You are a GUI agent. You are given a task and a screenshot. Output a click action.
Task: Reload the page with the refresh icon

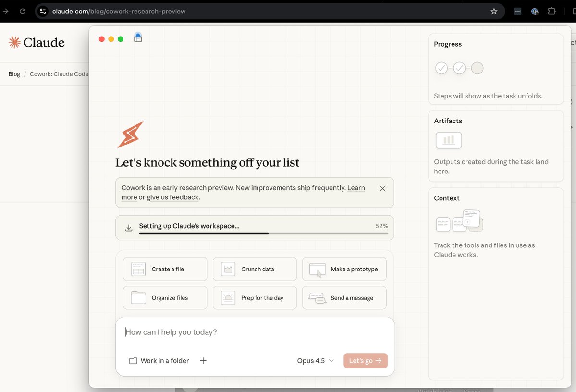click(x=23, y=12)
